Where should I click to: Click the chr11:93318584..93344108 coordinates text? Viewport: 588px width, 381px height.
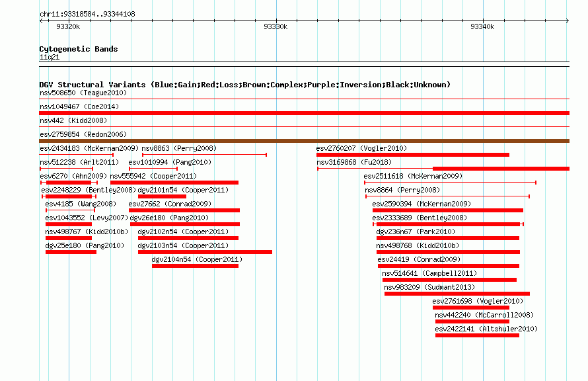tap(87, 15)
